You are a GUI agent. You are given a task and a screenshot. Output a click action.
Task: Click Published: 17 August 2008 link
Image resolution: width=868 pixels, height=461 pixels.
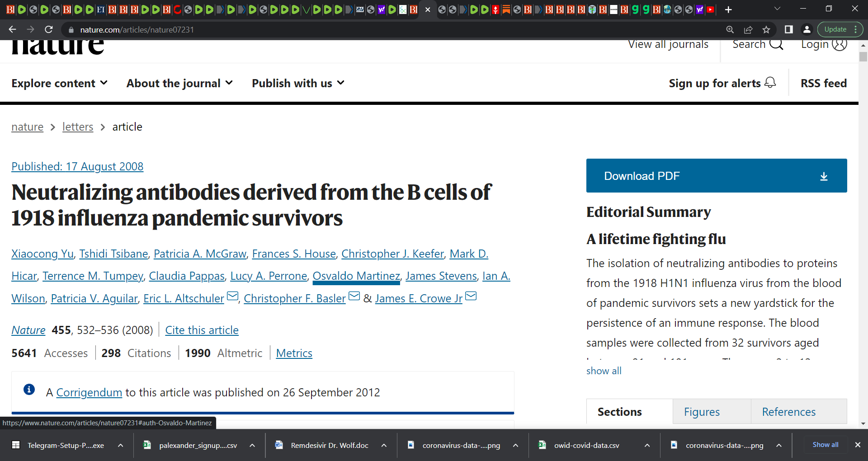coord(77,166)
